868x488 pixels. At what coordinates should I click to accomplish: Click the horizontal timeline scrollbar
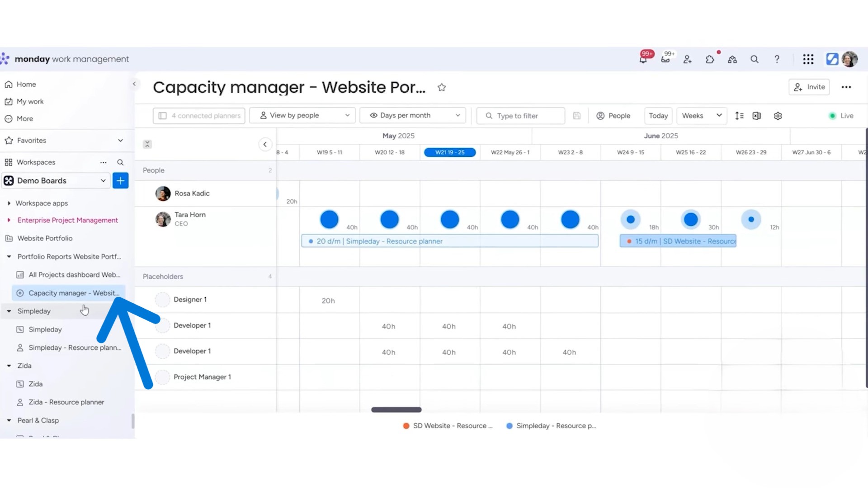coord(396,410)
